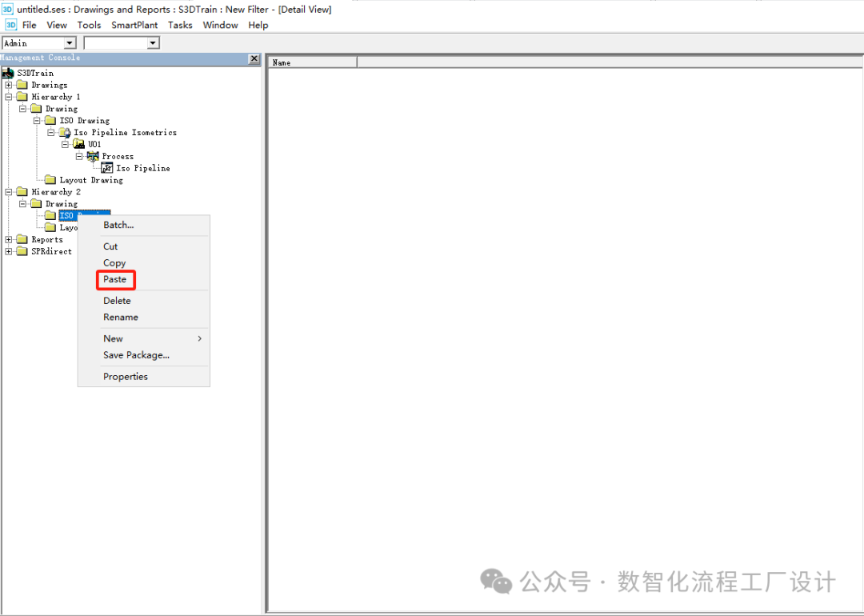864x616 pixels.
Task: Expand the Drawings tree node
Action: click(x=8, y=85)
